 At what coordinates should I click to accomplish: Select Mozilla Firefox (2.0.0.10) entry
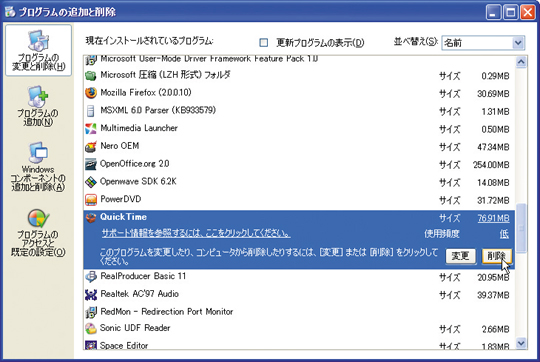click(x=299, y=93)
